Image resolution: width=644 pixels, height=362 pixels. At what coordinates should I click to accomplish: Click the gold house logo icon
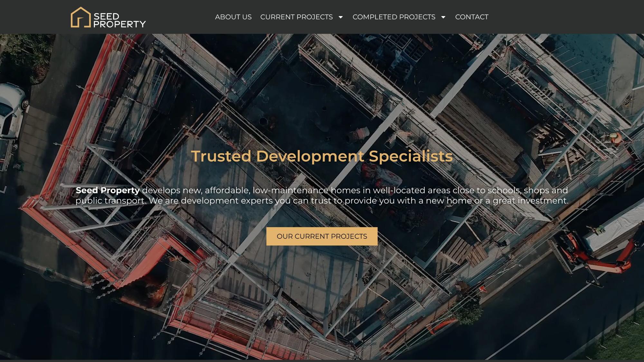(x=80, y=17)
